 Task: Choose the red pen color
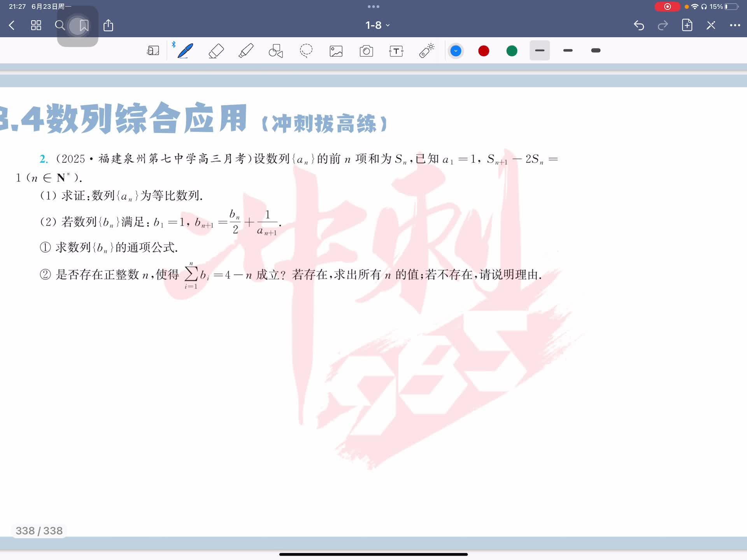click(484, 51)
